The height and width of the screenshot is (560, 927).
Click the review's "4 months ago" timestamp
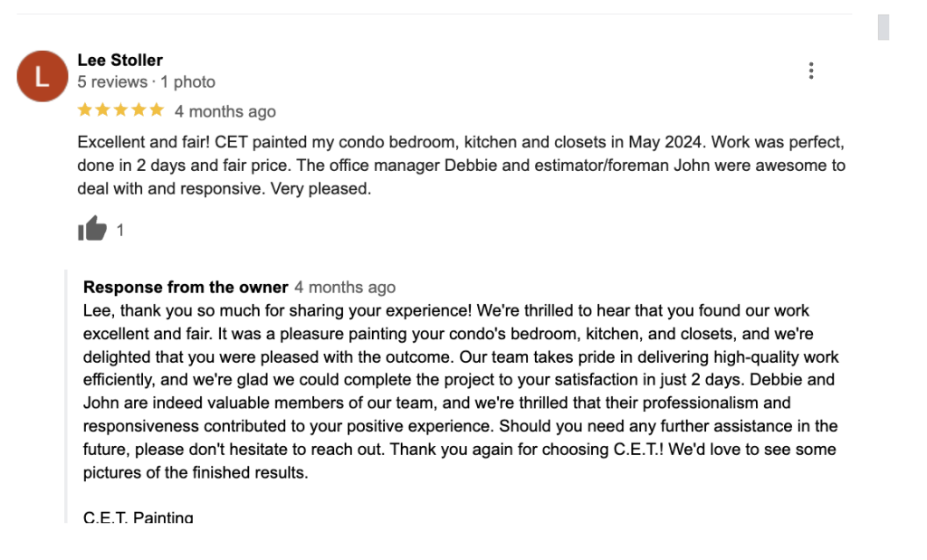coord(225,111)
